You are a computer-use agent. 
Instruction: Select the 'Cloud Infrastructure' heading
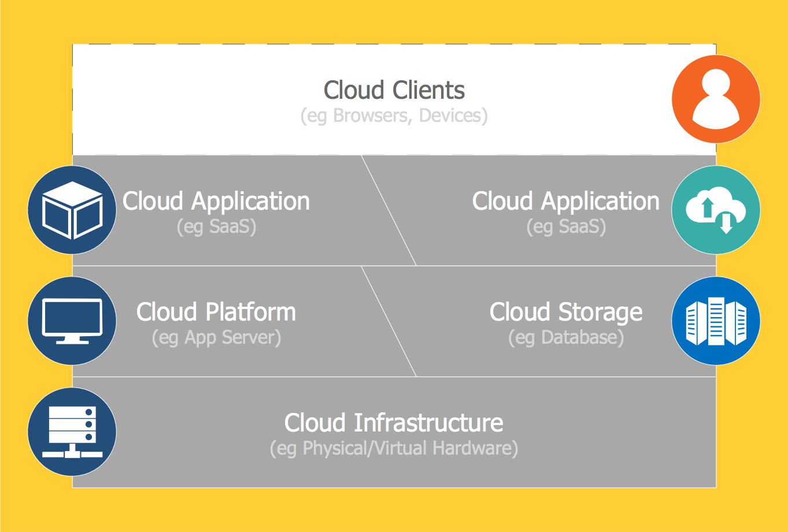(x=394, y=423)
